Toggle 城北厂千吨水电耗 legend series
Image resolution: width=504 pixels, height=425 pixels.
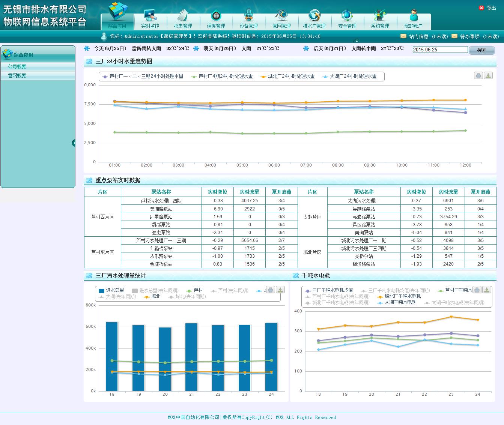399,296
